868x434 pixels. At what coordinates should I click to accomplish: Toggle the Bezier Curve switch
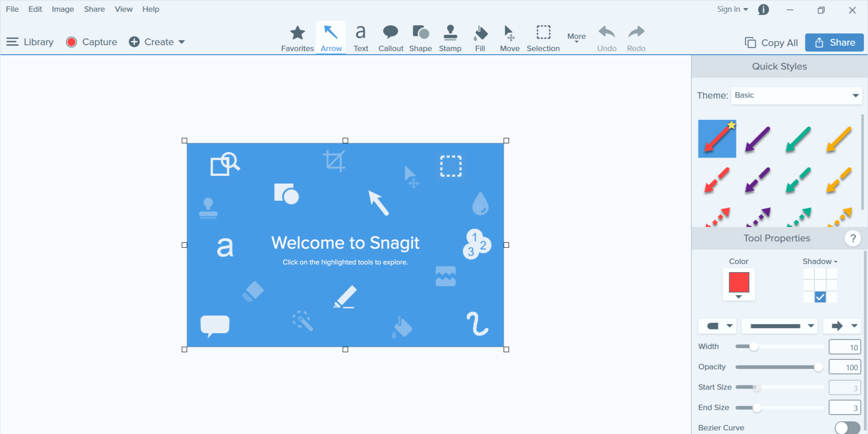(x=847, y=427)
